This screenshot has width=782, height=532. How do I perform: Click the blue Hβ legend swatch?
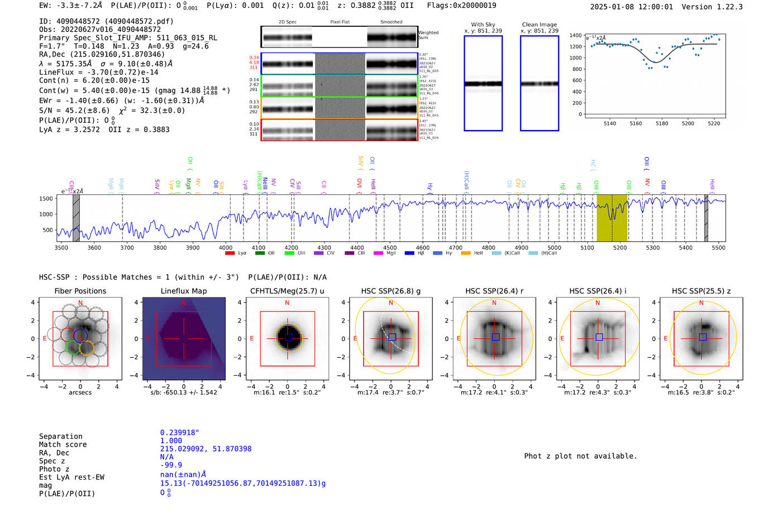tap(409, 253)
